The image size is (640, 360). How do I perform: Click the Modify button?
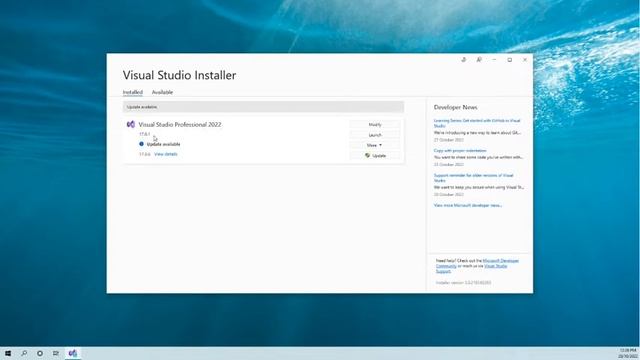[x=375, y=124]
